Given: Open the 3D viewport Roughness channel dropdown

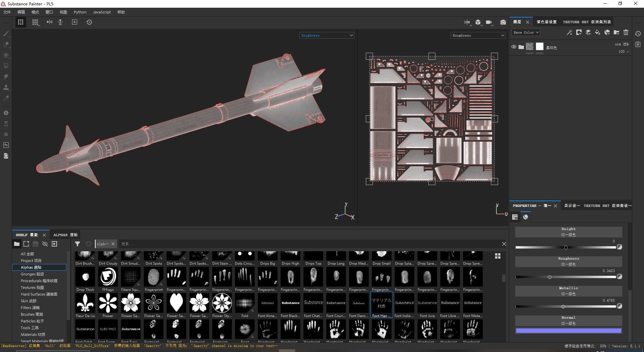Looking at the screenshot, I should (327, 35).
